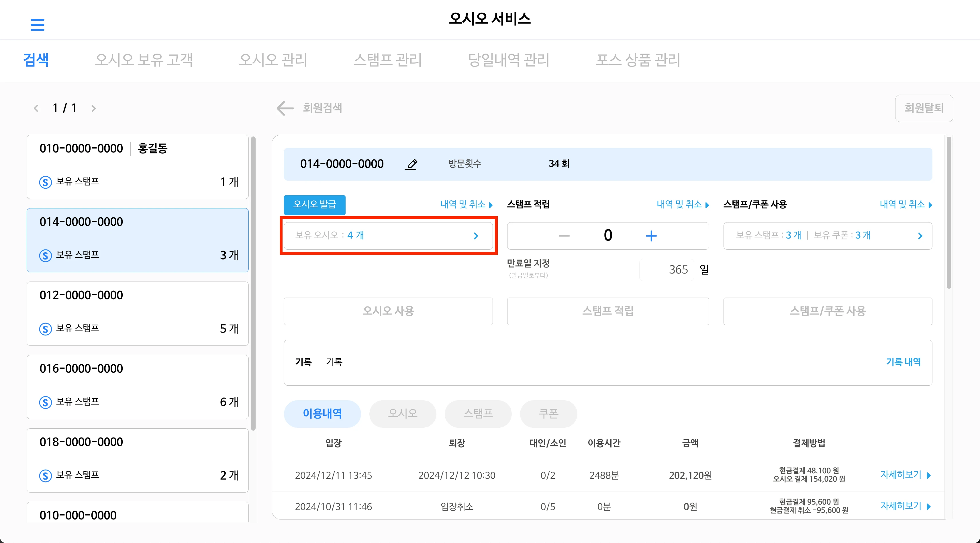Viewport: 980px width, 543px height.
Task: Click the back arrow beside 회원검색
Action: 285,108
